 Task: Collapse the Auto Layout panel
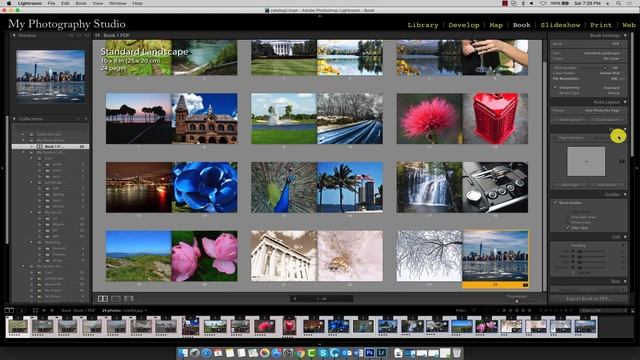pyautogui.click(x=625, y=102)
